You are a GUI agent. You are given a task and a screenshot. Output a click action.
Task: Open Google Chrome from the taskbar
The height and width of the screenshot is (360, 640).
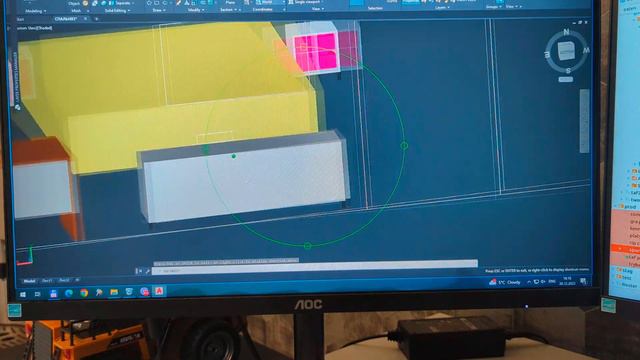point(84,293)
